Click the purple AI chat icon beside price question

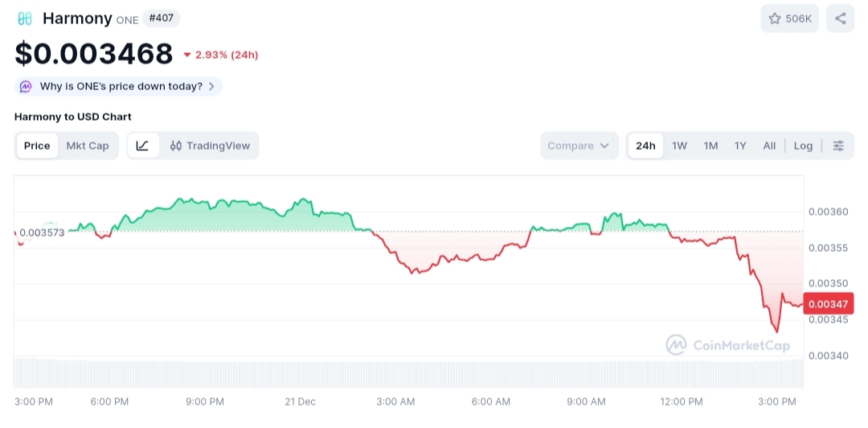click(26, 87)
